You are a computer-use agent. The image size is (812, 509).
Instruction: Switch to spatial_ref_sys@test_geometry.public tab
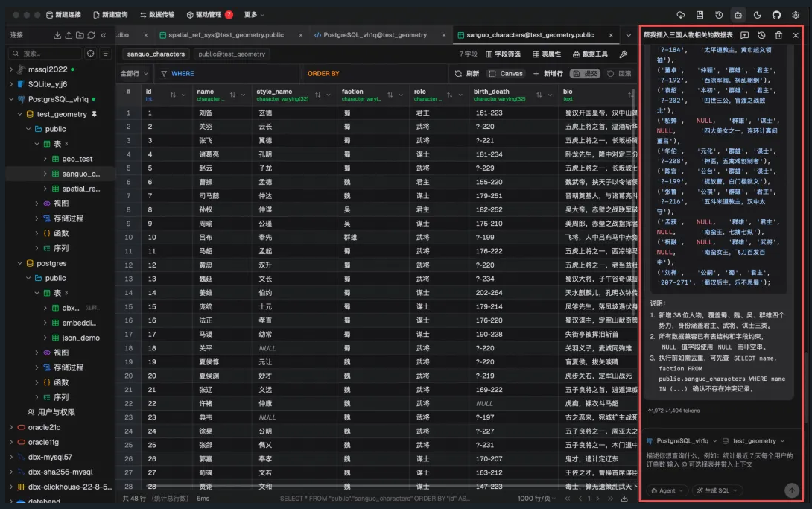pyautogui.click(x=226, y=35)
